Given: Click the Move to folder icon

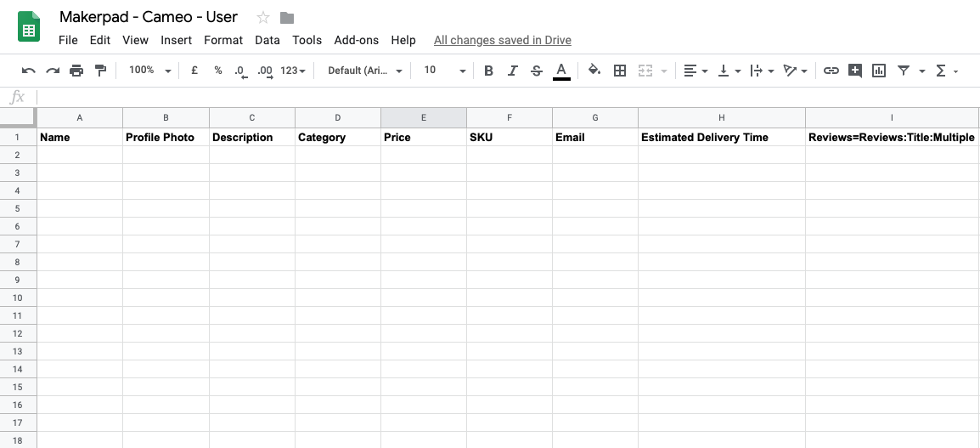Looking at the screenshot, I should point(287,18).
